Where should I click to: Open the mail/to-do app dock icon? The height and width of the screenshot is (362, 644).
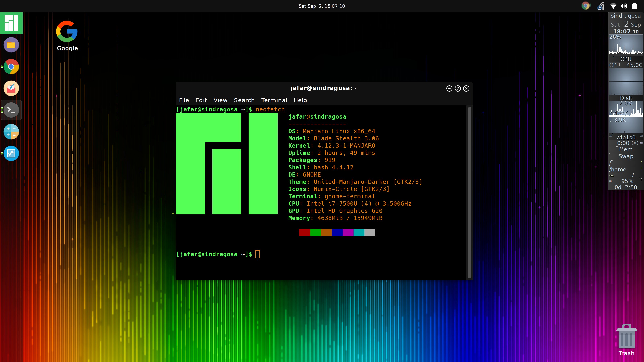point(11,88)
